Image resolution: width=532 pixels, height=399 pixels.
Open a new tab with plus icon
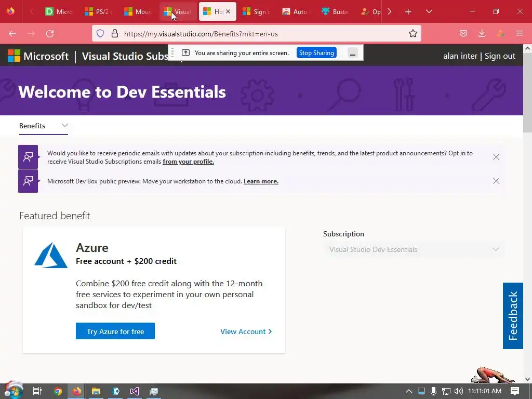point(408,11)
